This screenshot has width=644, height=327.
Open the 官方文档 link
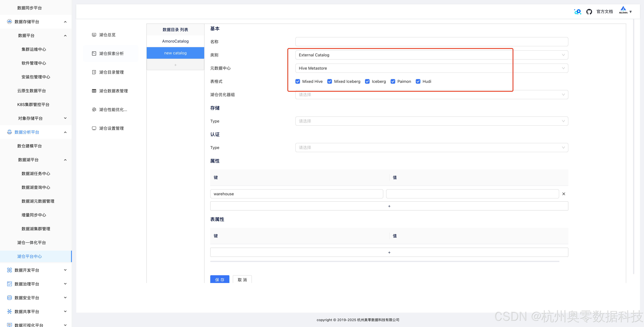604,12
